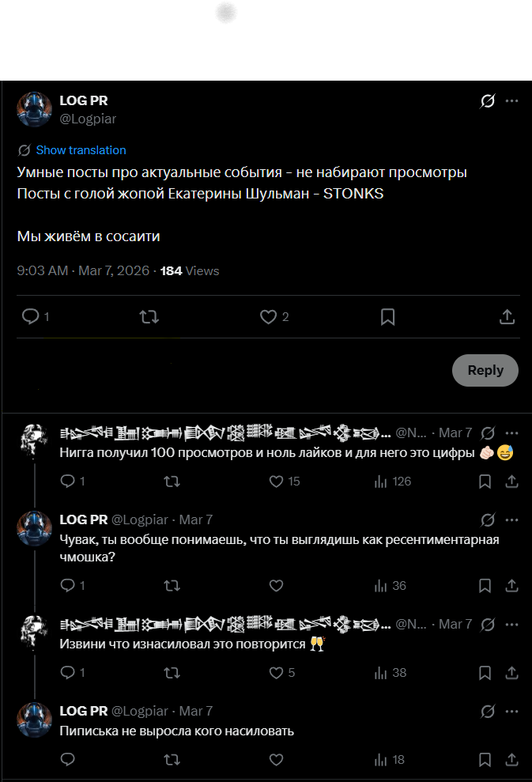Open LOG PR avatar on main post
The width and height of the screenshot is (532, 782).
coord(34,109)
